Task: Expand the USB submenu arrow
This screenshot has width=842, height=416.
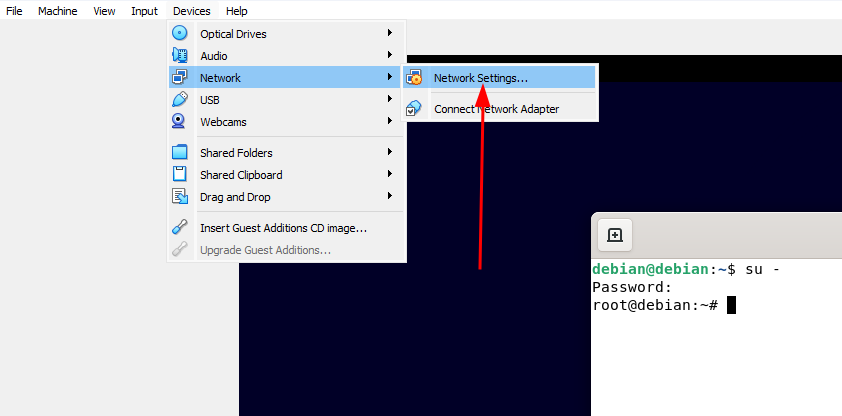Action: (x=390, y=99)
